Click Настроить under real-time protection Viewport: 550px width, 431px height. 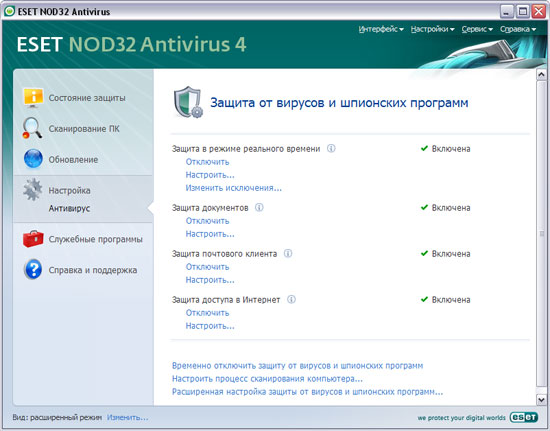tap(210, 175)
